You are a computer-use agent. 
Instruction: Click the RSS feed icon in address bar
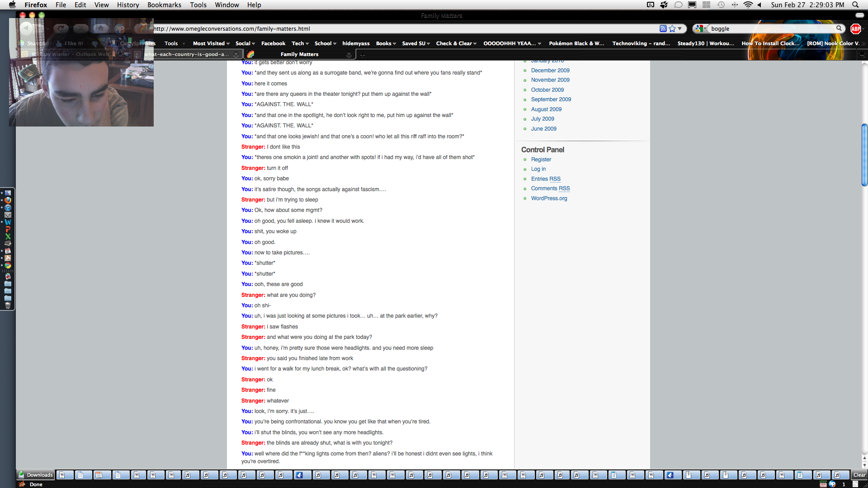[663, 28]
